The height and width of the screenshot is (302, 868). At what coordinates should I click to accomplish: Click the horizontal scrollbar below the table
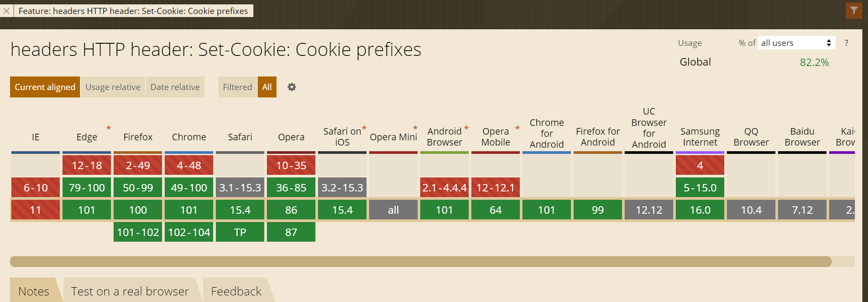(423, 261)
